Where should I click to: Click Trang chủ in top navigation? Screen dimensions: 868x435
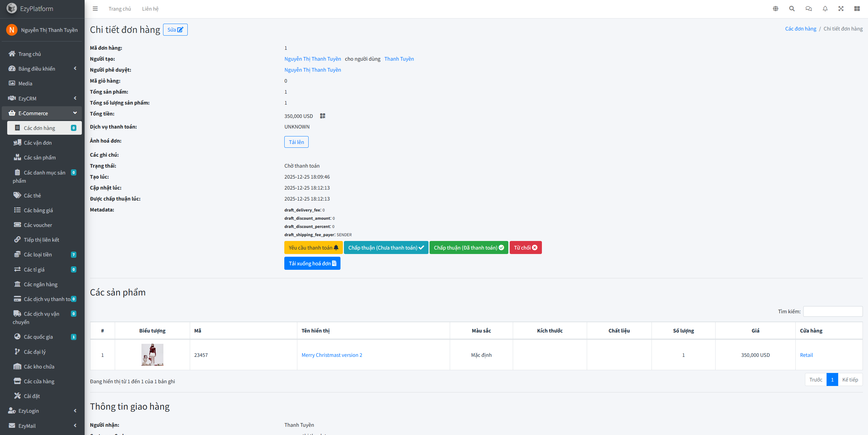[120, 9]
